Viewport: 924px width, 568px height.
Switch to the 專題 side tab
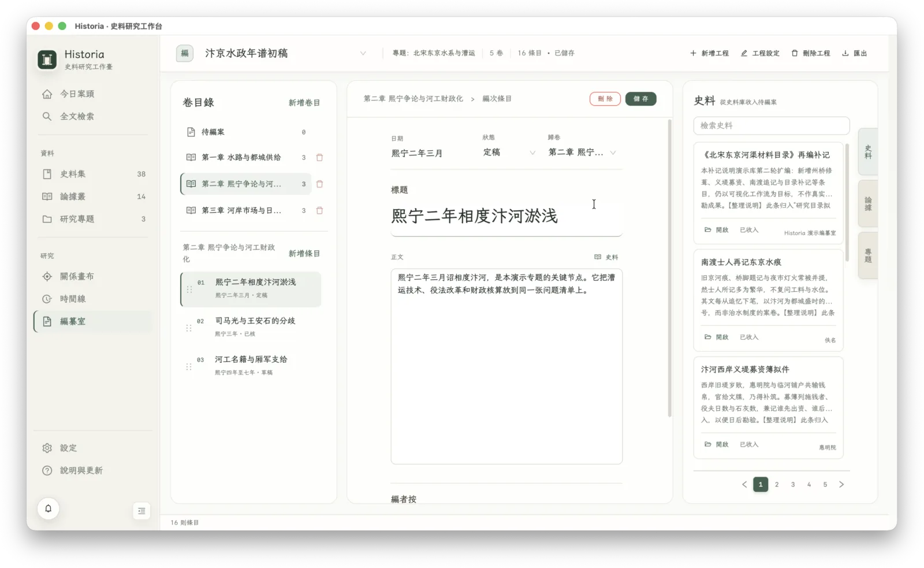pos(868,255)
